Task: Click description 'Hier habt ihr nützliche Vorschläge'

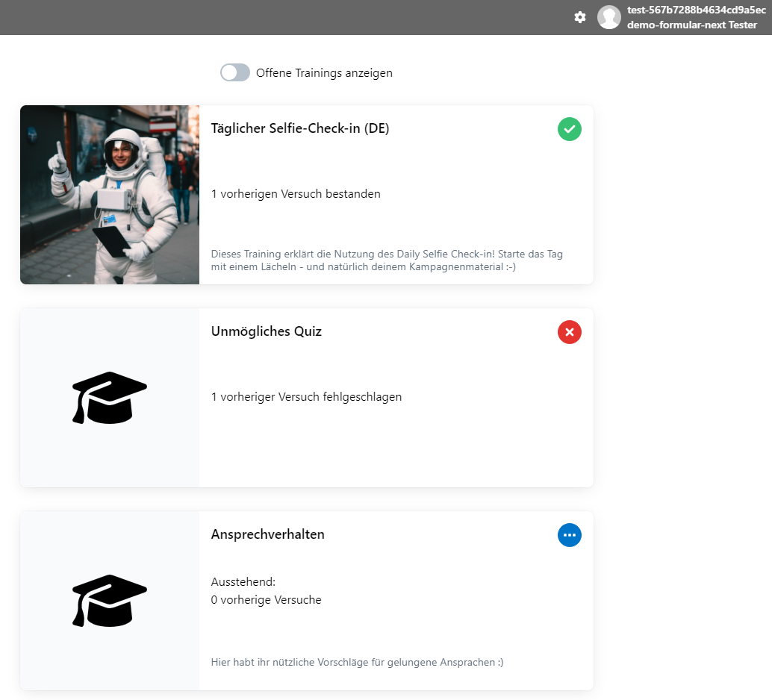Action: tap(357, 663)
